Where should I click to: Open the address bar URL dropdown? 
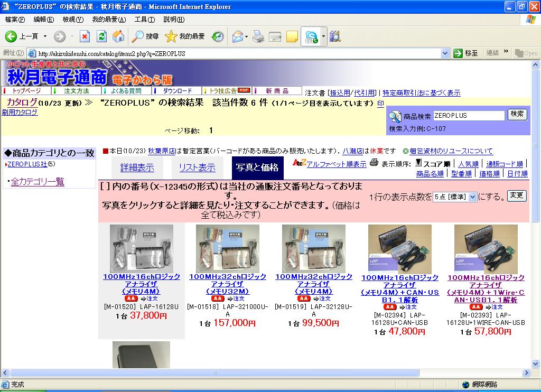coord(445,53)
